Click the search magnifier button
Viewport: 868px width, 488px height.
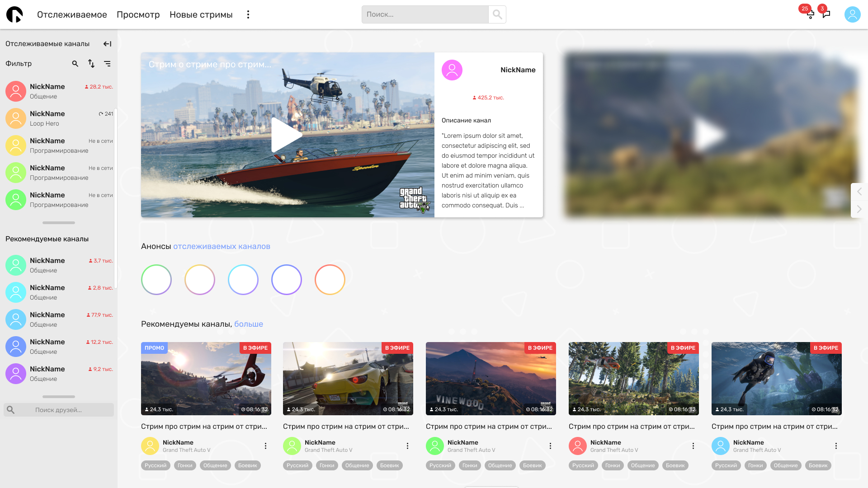(497, 14)
